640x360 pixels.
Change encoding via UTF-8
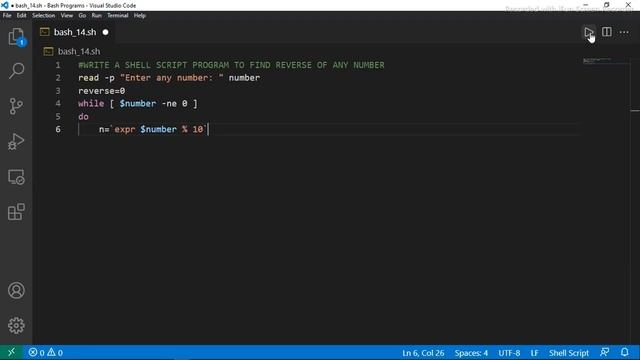(509, 353)
